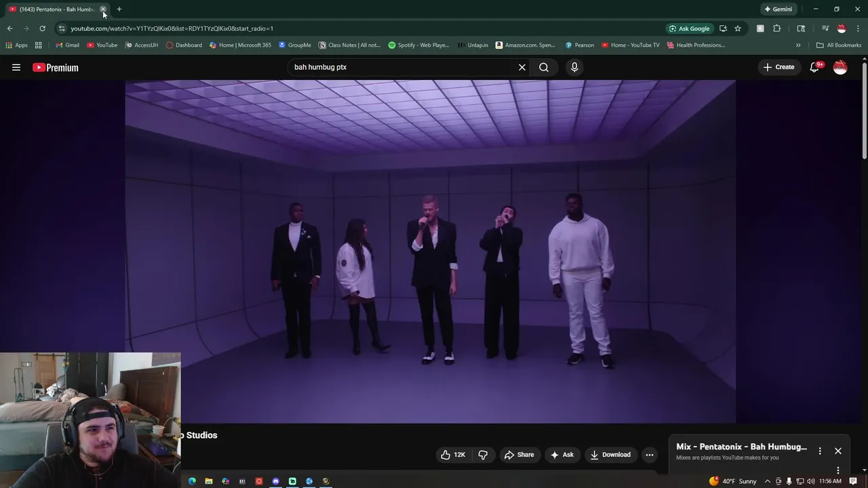Open the clock showing 11:56 AM
Image resolution: width=868 pixels, height=488 pixels.
830,481
